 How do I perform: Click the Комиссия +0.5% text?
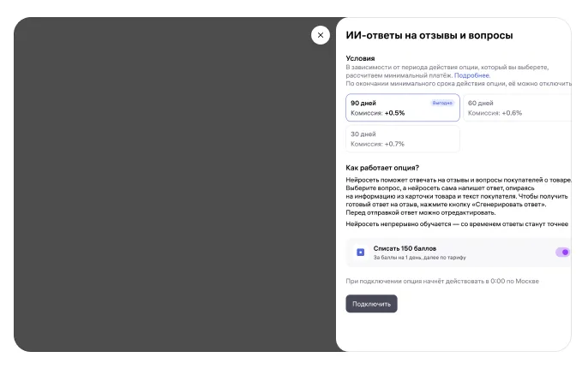(378, 113)
